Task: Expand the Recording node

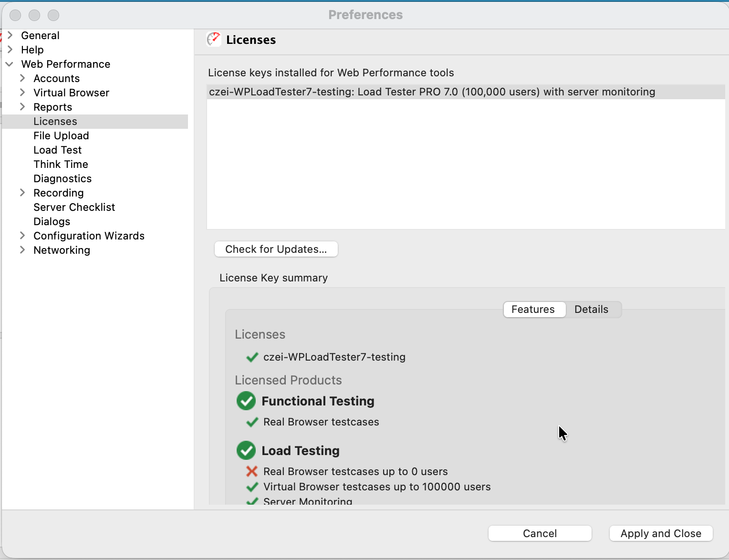Action: (x=22, y=193)
